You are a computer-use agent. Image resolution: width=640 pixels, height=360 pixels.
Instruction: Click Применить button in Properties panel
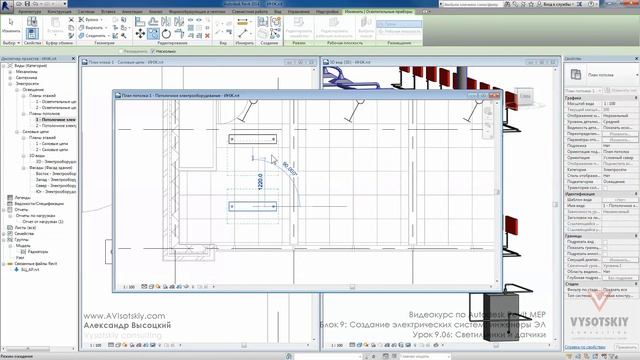(x=626, y=347)
